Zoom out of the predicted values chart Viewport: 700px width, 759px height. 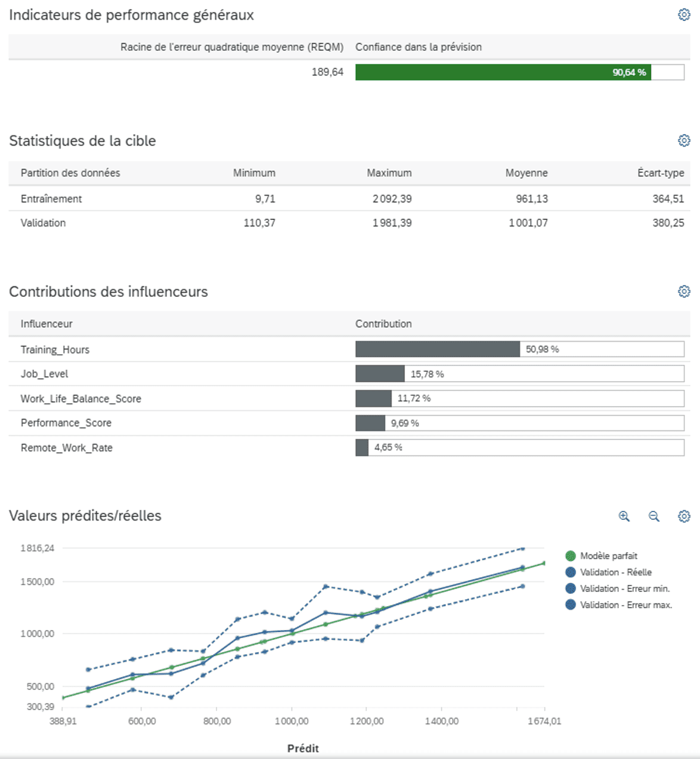653,516
